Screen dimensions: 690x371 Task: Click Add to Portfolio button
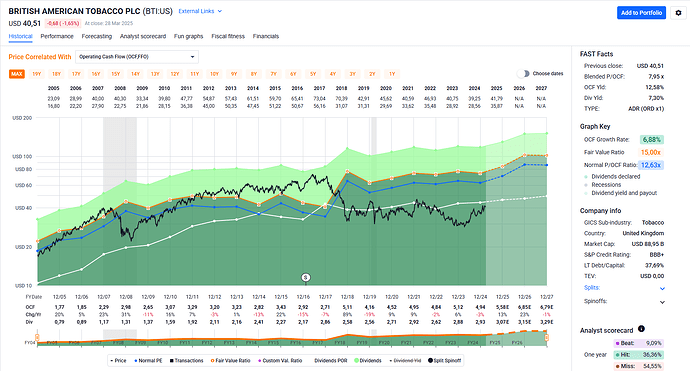[x=641, y=13]
